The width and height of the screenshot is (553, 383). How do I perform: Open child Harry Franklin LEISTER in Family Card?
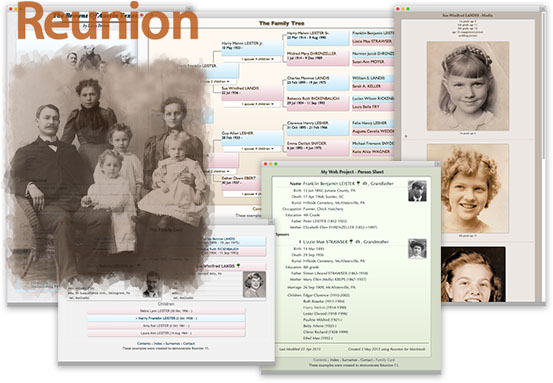166,318
